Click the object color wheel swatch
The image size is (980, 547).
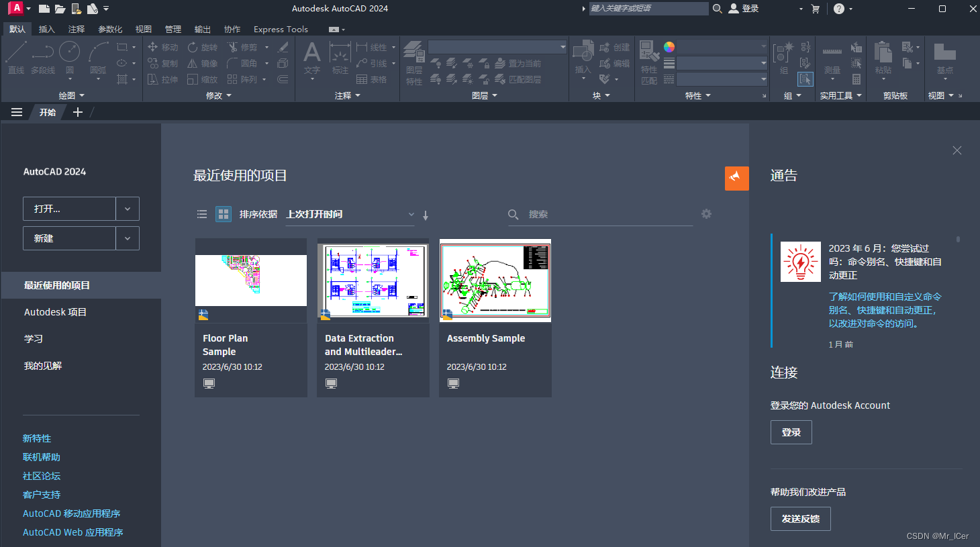click(669, 46)
